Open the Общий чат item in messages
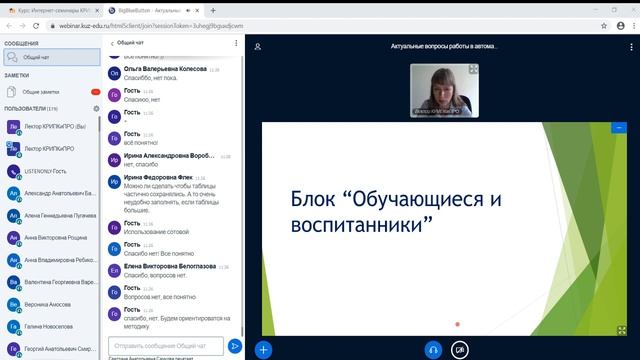The width and height of the screenshot is (640, 360). [52, 57]
